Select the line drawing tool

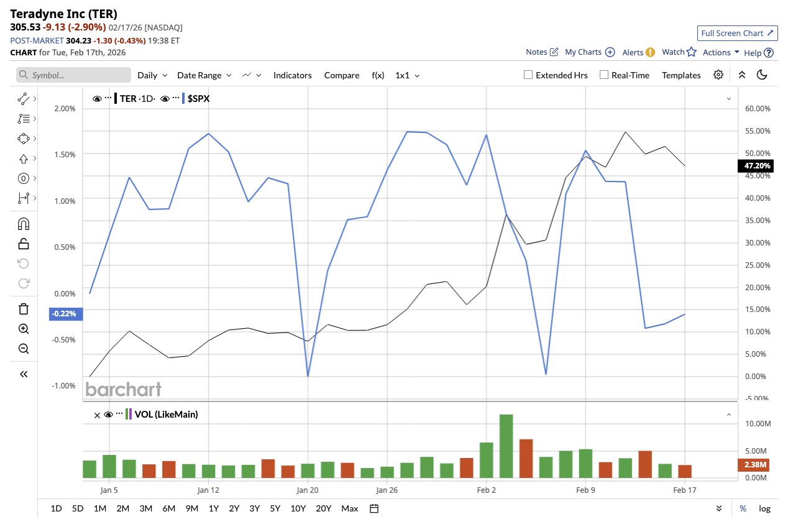tap(24, 98)
